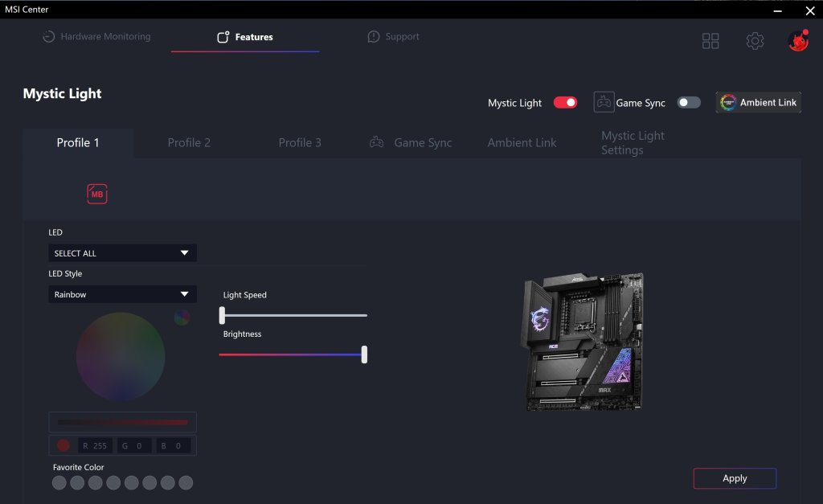Click the Ambient Link rainbow ring icon
The image size is (823, 504).
728,102
